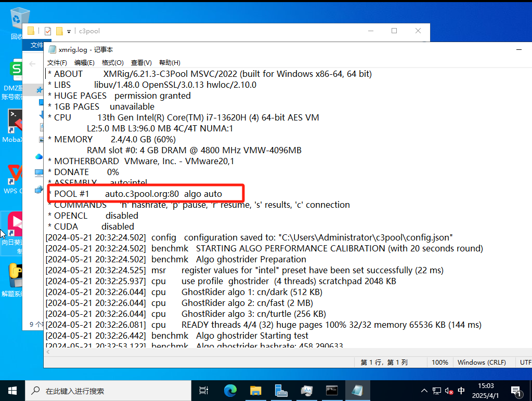Screen dimensions: 532x401
Task: Click the HUGE PAGES permission granted line
Action: point(119,96)
